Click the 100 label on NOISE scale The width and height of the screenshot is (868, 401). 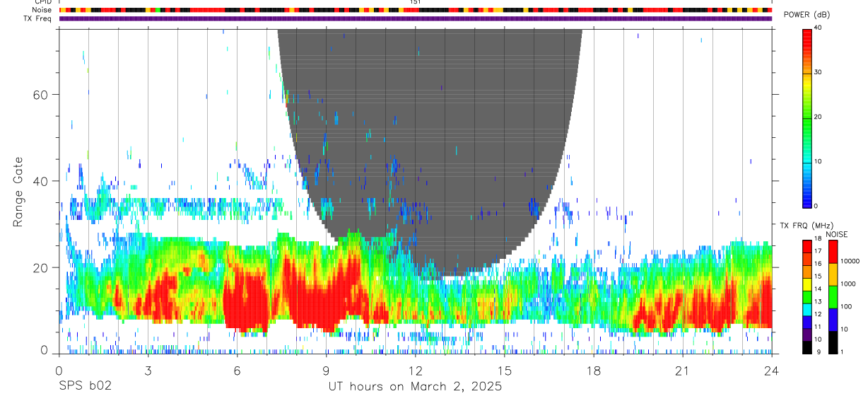[x=847, y=306]
